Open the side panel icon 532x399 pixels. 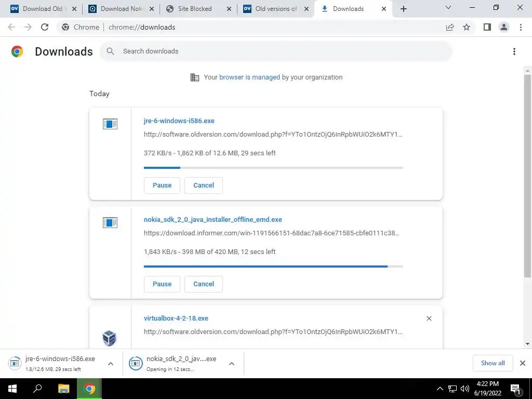tap(487, 27)
